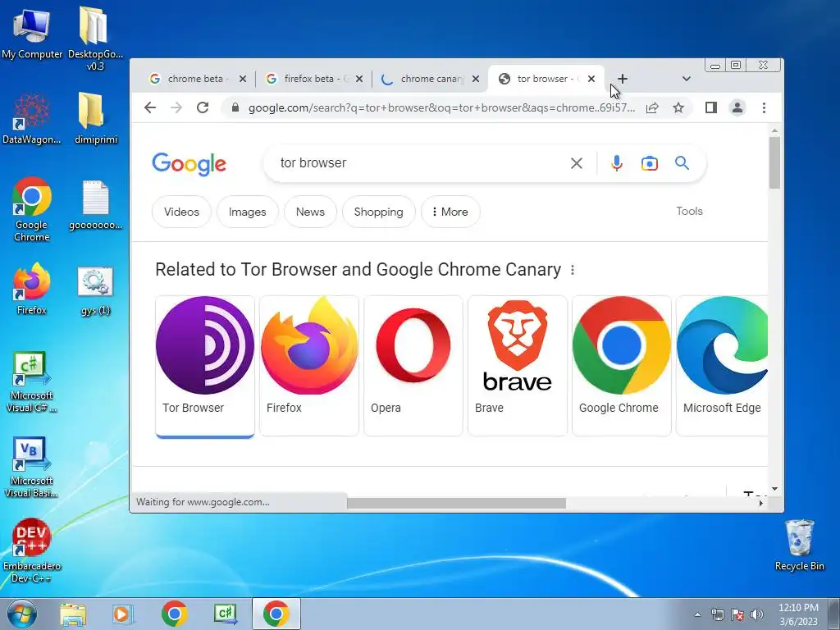
Task: Click the taskbar clock showing 12:10 PM
Action: point(798,614)
